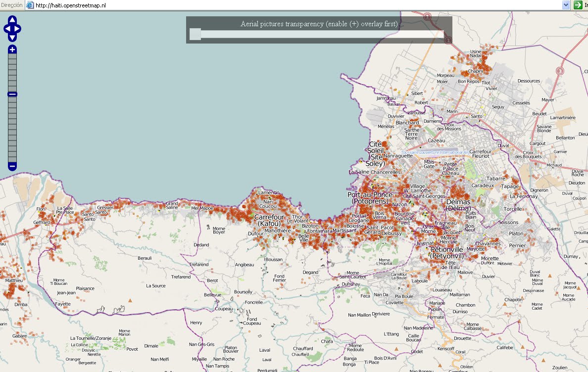Click the Plaisance map label
The width and height of the screenshot is (588, 372).
(85, 288)
